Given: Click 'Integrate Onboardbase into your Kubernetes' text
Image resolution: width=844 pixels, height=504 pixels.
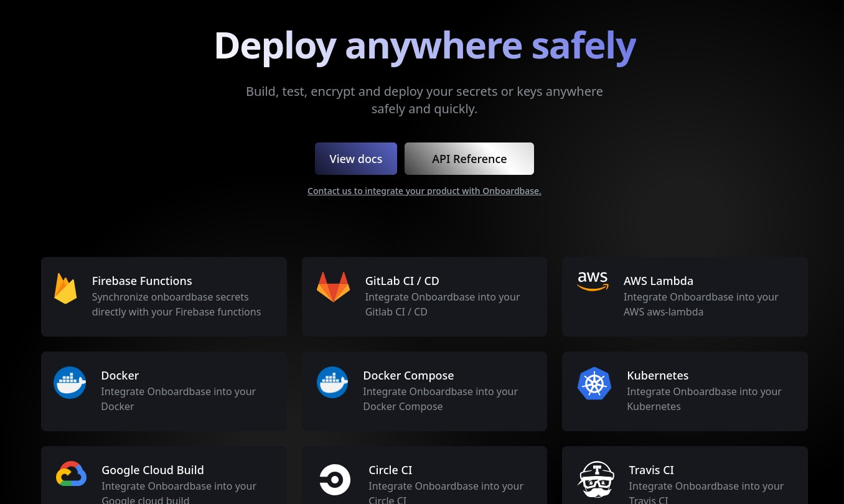Looking at the screenshot, I should 704,399.
